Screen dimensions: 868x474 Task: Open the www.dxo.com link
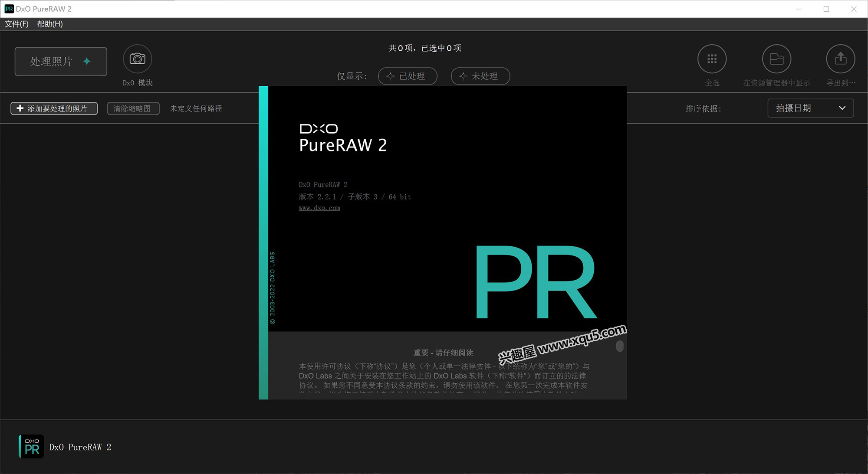[319, 208]
